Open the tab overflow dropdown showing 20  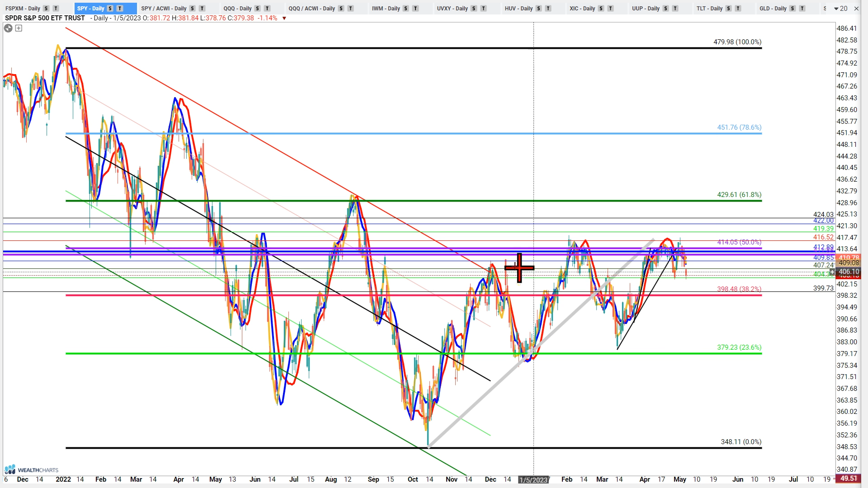[841, 9]
